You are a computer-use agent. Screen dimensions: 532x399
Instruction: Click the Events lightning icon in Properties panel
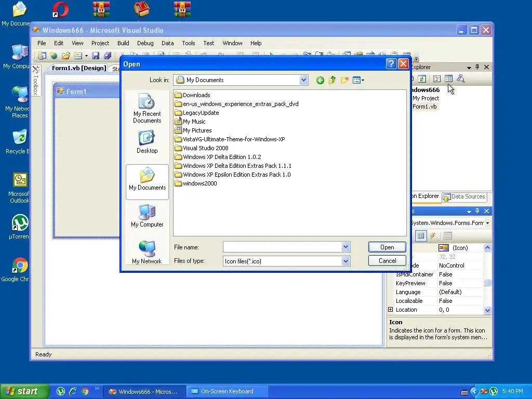coord(433,235)
